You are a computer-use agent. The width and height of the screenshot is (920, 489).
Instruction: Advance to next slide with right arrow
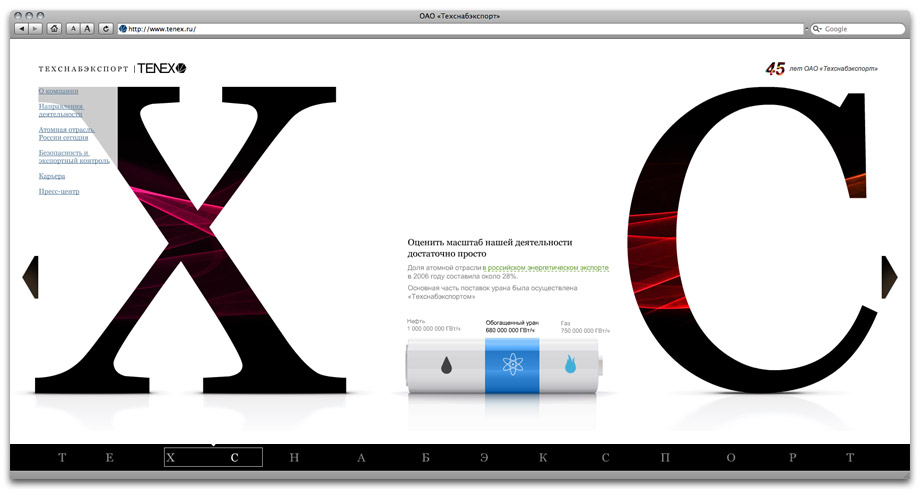click(889, 277)
